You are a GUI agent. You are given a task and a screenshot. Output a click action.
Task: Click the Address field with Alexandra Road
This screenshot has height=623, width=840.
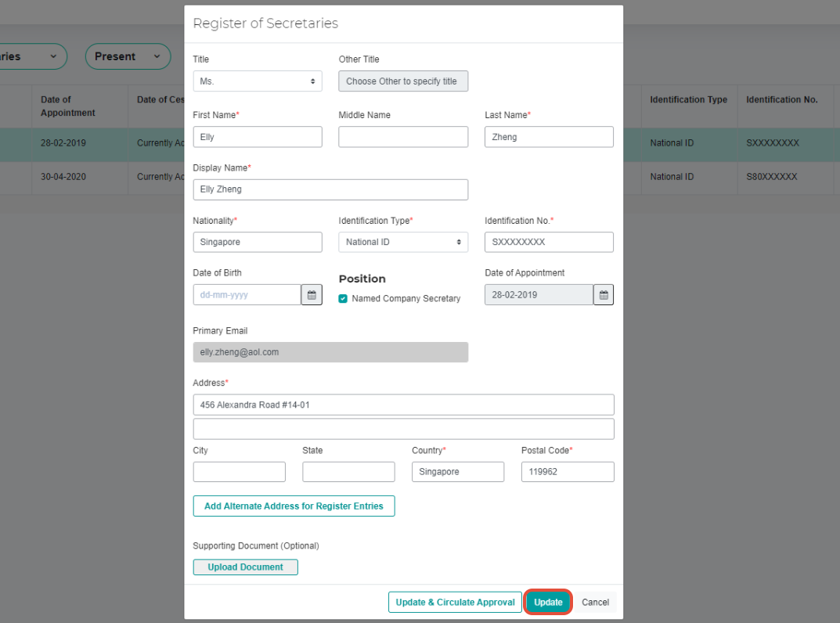pos(403,405)
